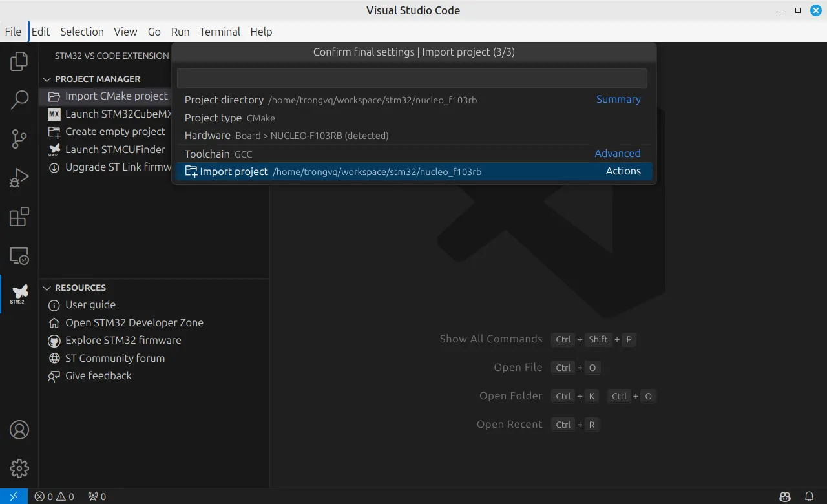Open the Selection menu

82,32
